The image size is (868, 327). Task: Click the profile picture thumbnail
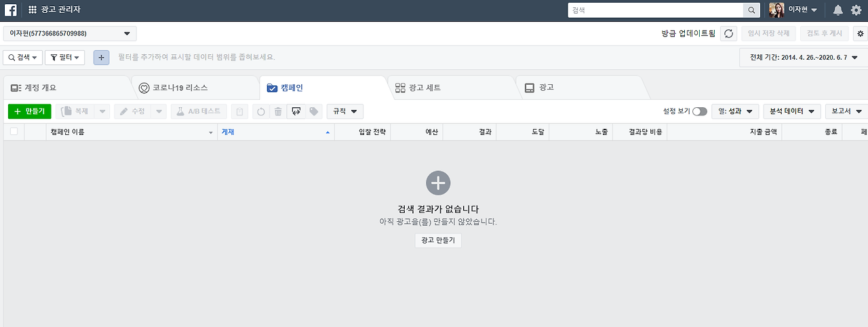click(x=776, y=10)
